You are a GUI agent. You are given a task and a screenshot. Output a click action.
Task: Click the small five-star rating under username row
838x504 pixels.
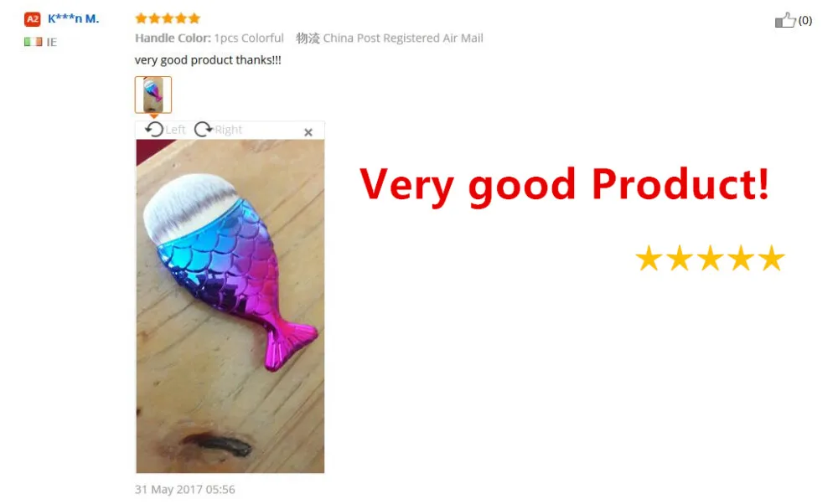pos(168,18)
